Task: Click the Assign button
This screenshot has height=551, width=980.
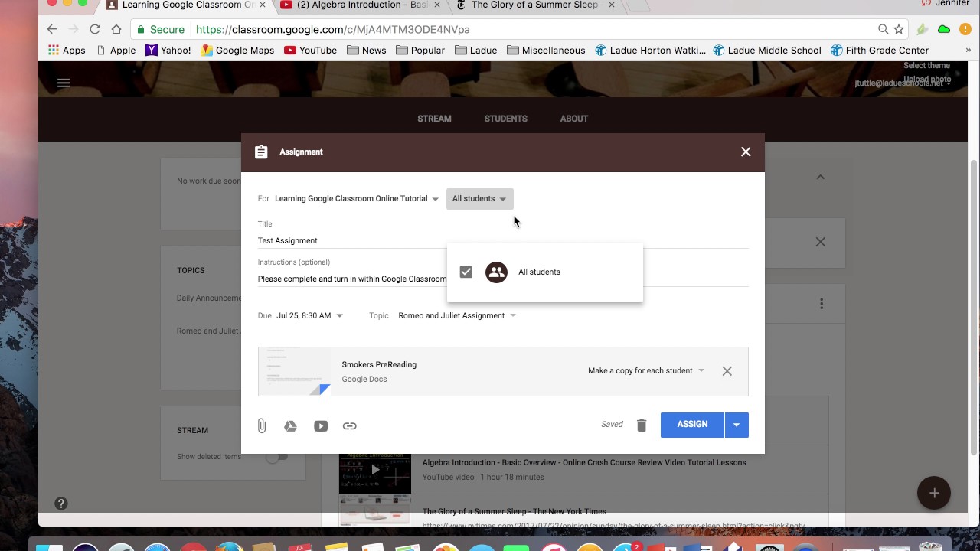Action: (x=692, y=425)
